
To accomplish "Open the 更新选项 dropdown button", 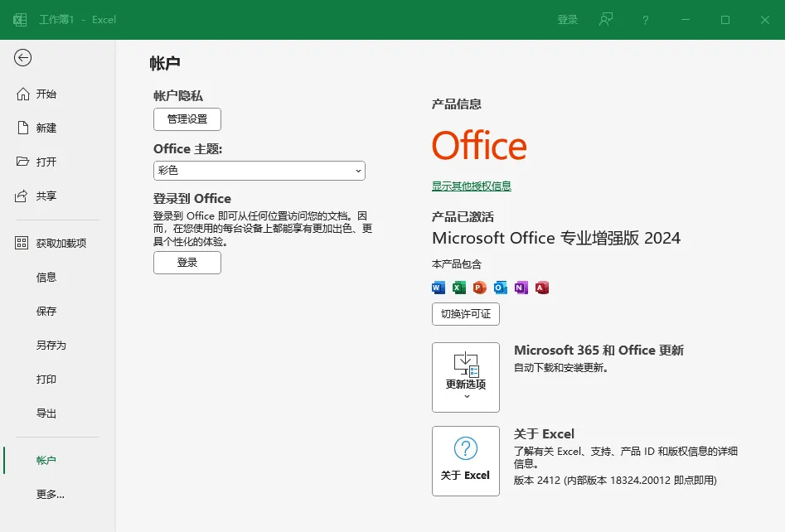I will click(x=466, y=377).
